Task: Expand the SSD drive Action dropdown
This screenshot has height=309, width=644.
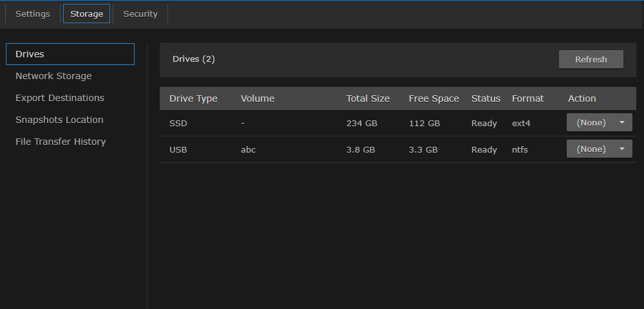Action: (599, 122)
